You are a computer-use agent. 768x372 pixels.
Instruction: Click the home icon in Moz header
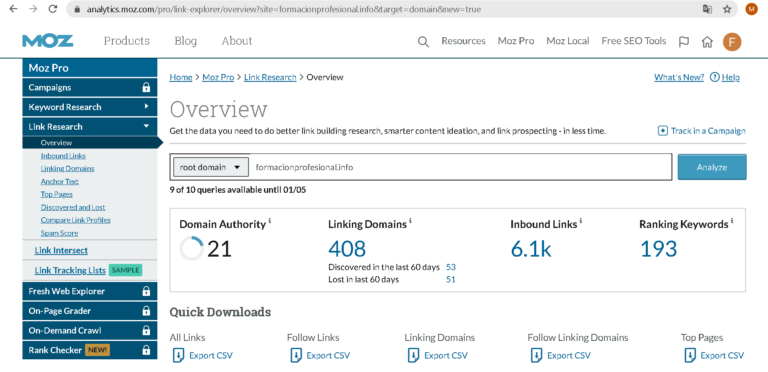(x=707, y=42)
